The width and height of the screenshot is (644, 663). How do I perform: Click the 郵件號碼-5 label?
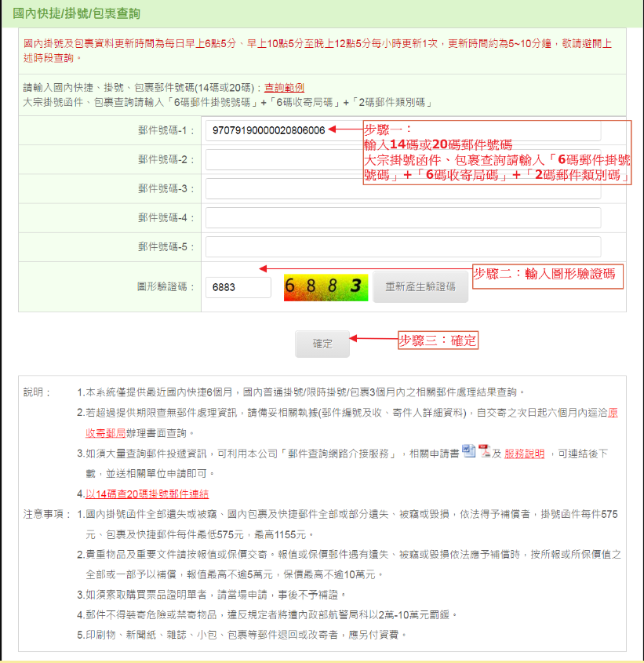[166, 247]
